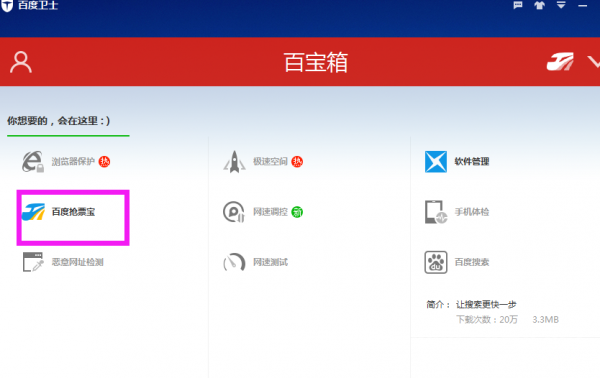This screenshot has width=600, height=378.
Task: Minimize the 百度卫士 window
Action: [583, 5]
